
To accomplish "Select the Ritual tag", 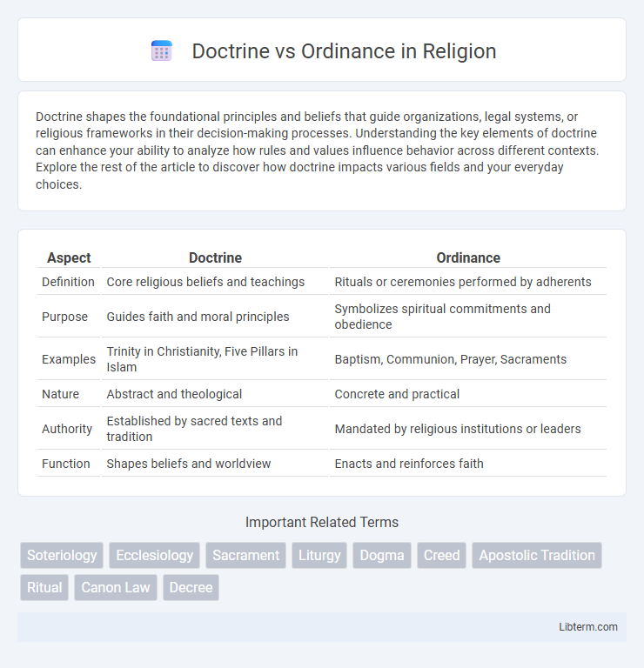I will tap(44, 587).
